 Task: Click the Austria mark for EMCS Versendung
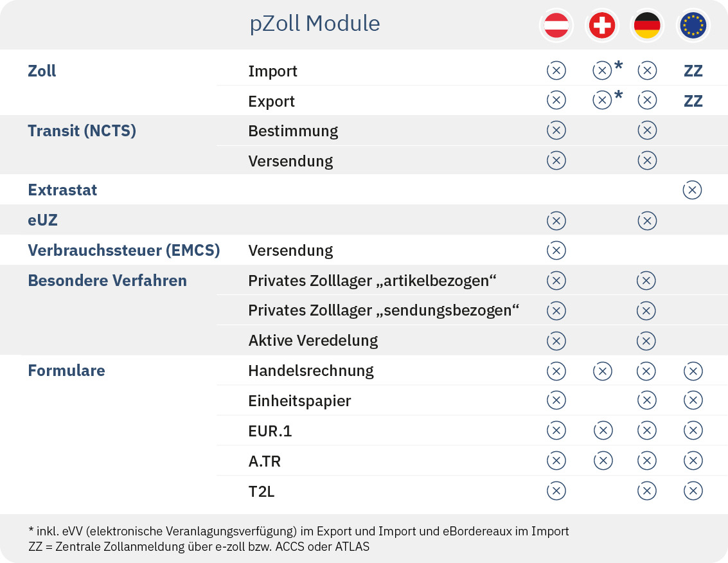coord(556,250)
